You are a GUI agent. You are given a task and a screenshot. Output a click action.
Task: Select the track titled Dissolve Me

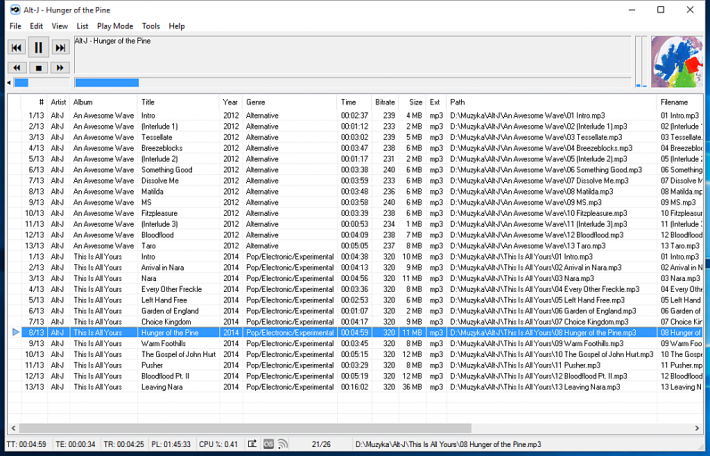pyautogui.click(x=160, y=181)
